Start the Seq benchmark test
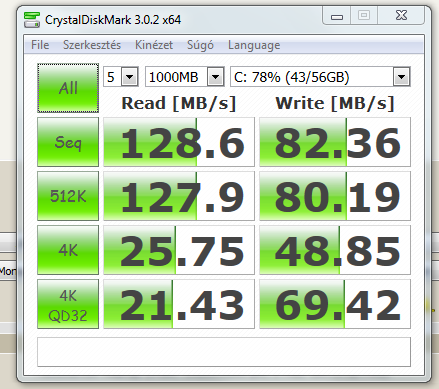439x389 pixels. pos(68,142)
